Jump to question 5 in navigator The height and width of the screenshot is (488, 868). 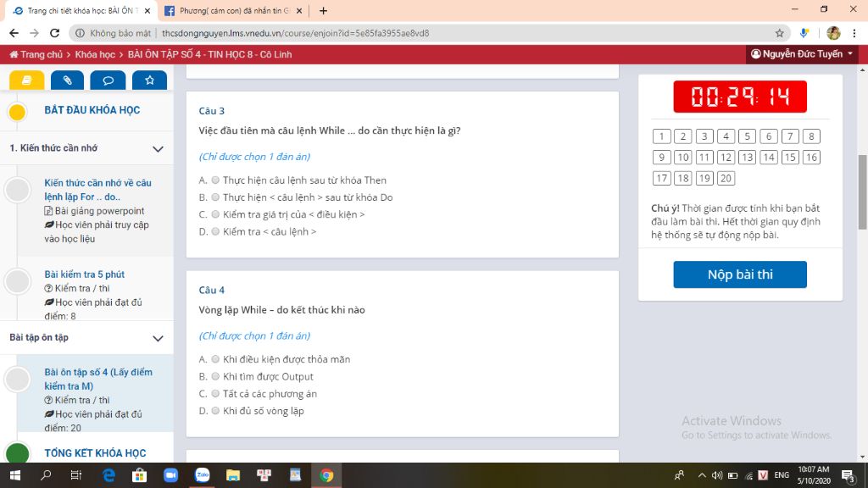(747, 136)
